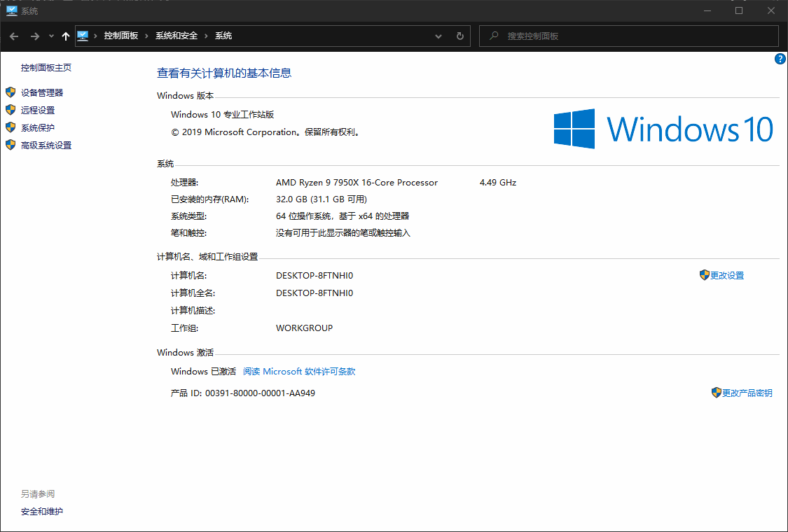Close the 系统 window
The width and height of the screenshot is (788, 532).
pyautogui.click(x=771, y=10)
